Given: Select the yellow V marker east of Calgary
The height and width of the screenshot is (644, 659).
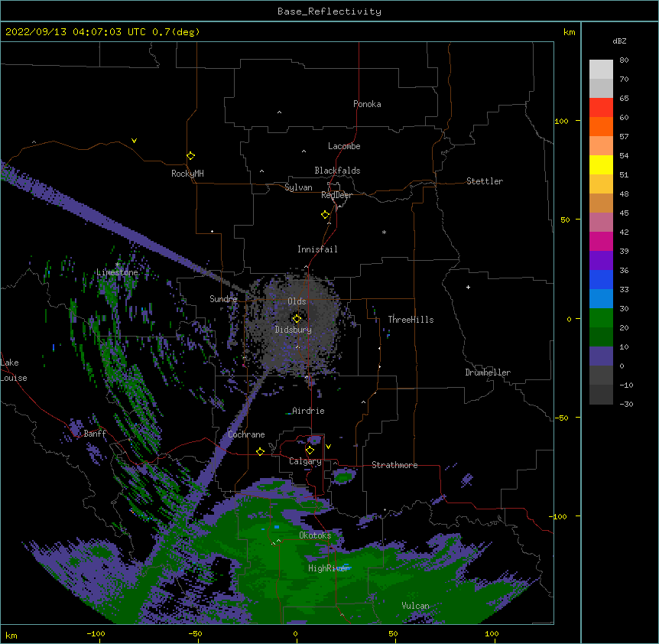Looking at the screenshot, I should 328,447.
